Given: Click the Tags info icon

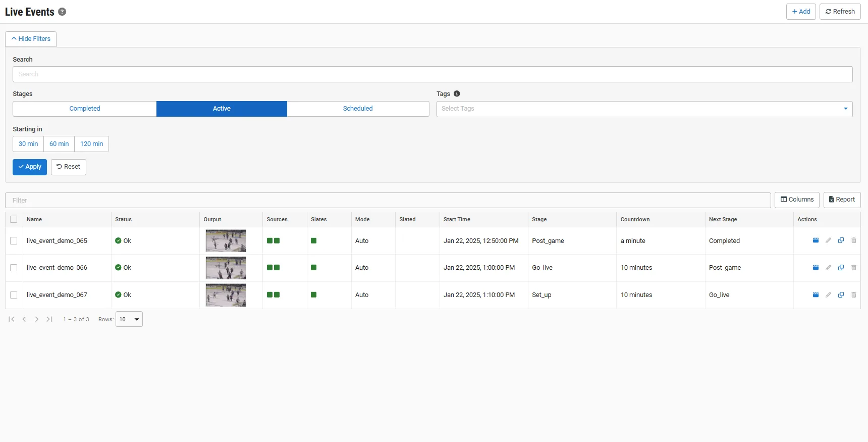Looking at the screenshot, I should (457, 93).
